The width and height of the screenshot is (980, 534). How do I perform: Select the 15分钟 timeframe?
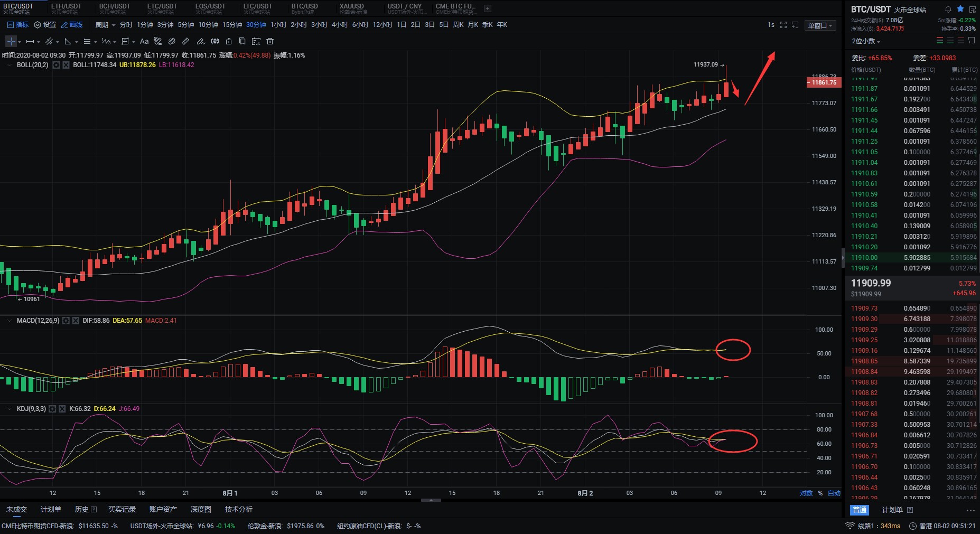point(232,25)
